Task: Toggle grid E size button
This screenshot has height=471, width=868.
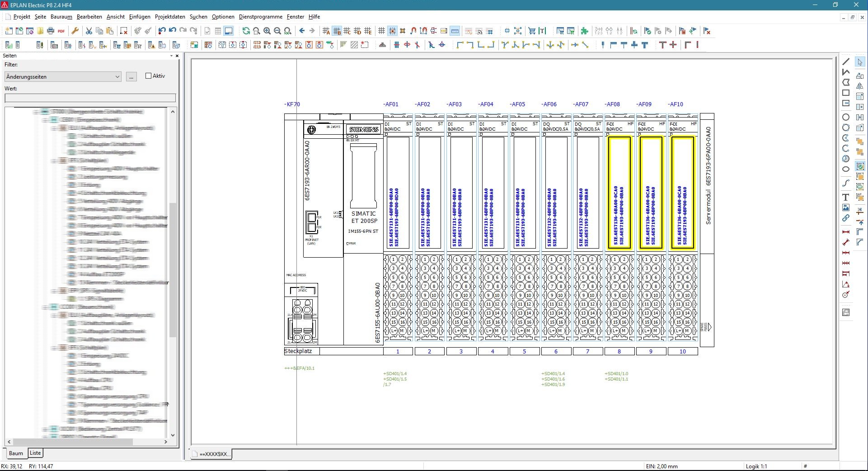Action: point(368,31)
